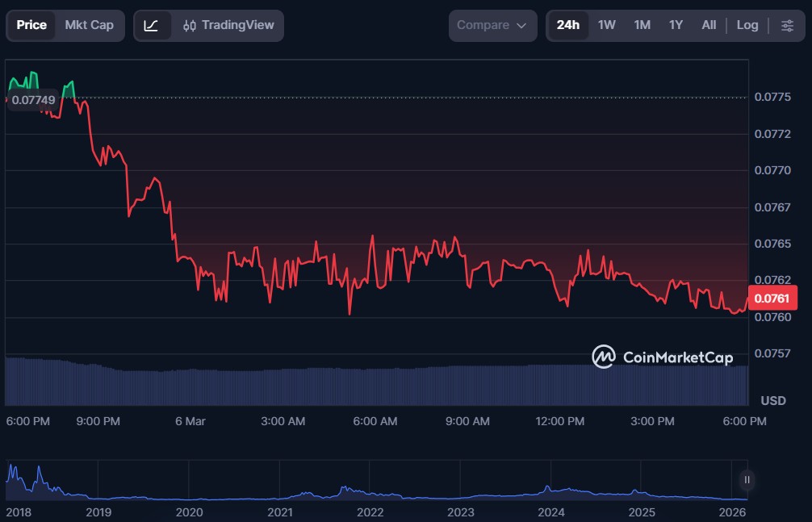This screenshot has width=812, height=522.
Task: Show the 1Y price range
Action: click(676, 25)
